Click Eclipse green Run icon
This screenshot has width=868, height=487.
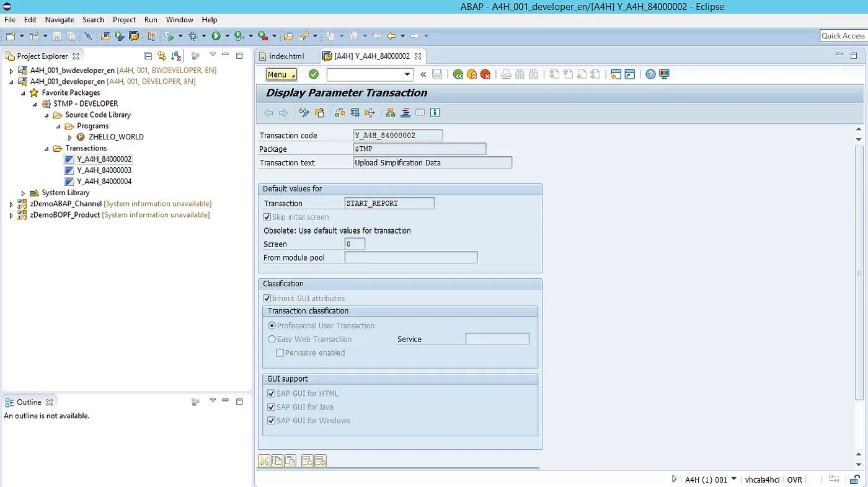(x=216, y=37)
